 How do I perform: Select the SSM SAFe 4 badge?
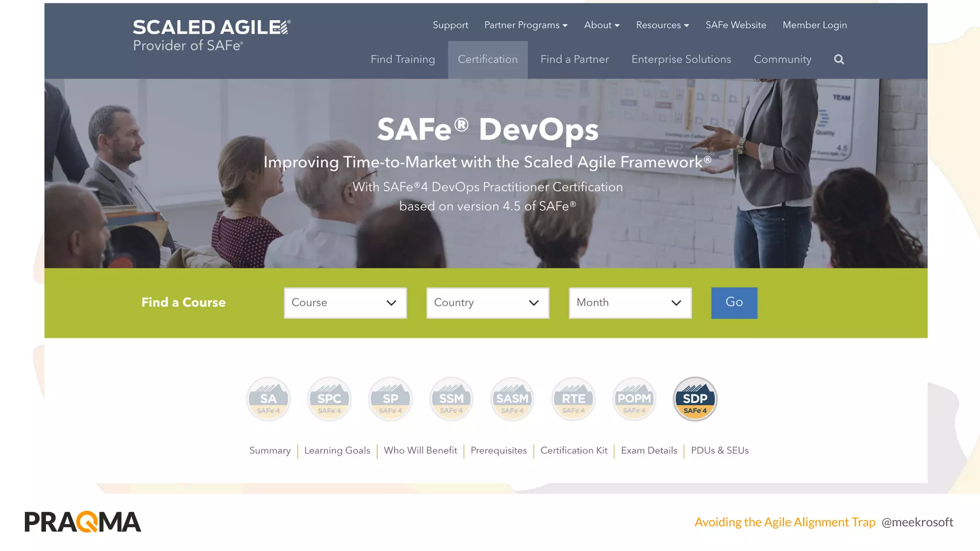point(451,399)
